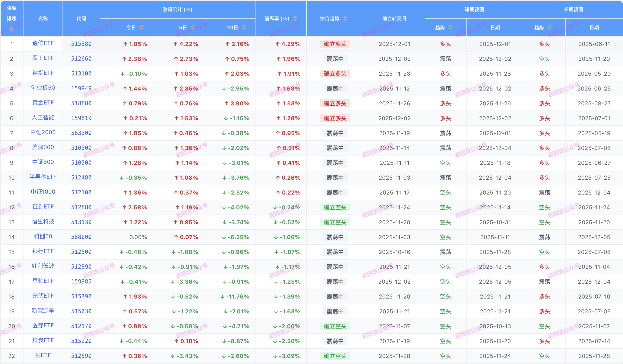Select 确立多头 tag in 人工智能 row
This screenshot has width=623, height=364.
pyautogui.click(x=335, y=118)
